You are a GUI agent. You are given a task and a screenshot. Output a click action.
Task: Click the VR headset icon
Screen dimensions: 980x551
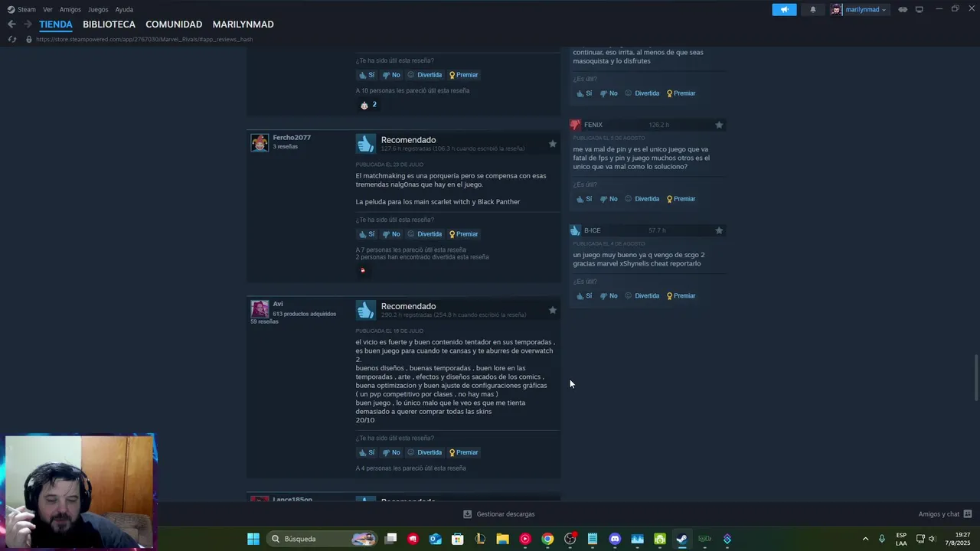pos(903,10)
